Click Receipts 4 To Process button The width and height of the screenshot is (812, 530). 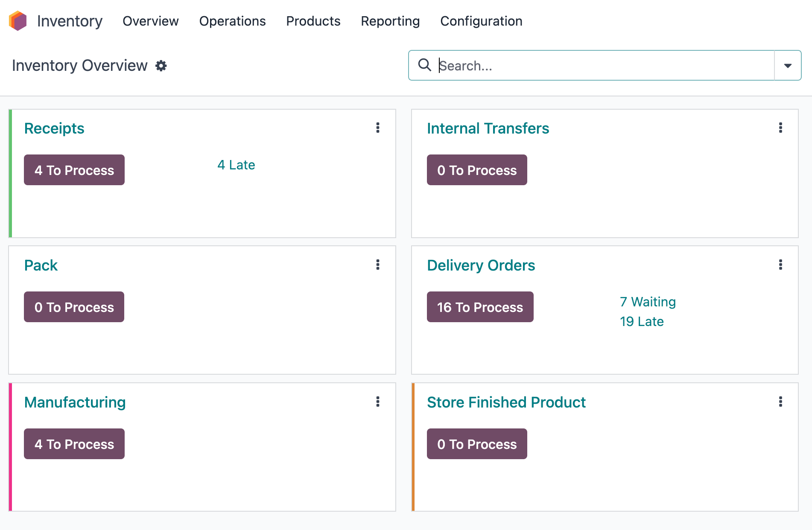[x=74, y=170]
